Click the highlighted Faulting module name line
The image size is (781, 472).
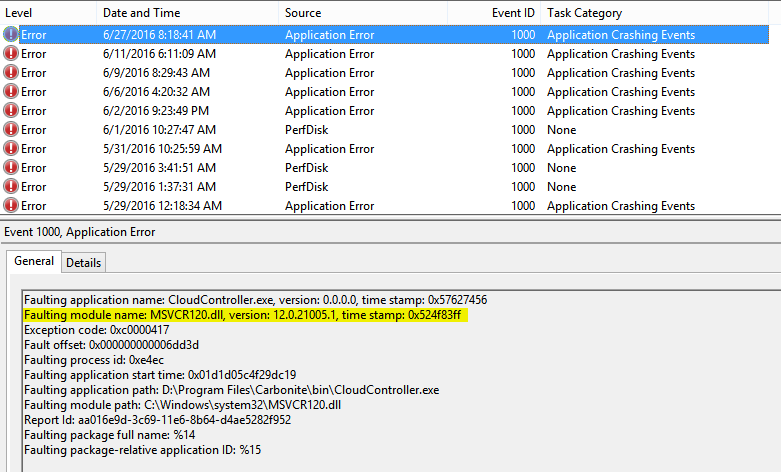[x=245, y=315]
